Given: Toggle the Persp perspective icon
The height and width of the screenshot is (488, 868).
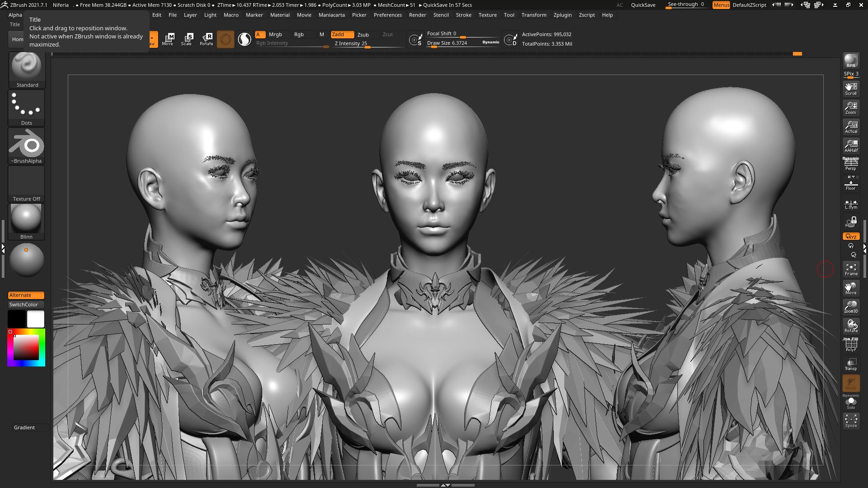Looking at the screenshot, I should click(x=851, y=164).
